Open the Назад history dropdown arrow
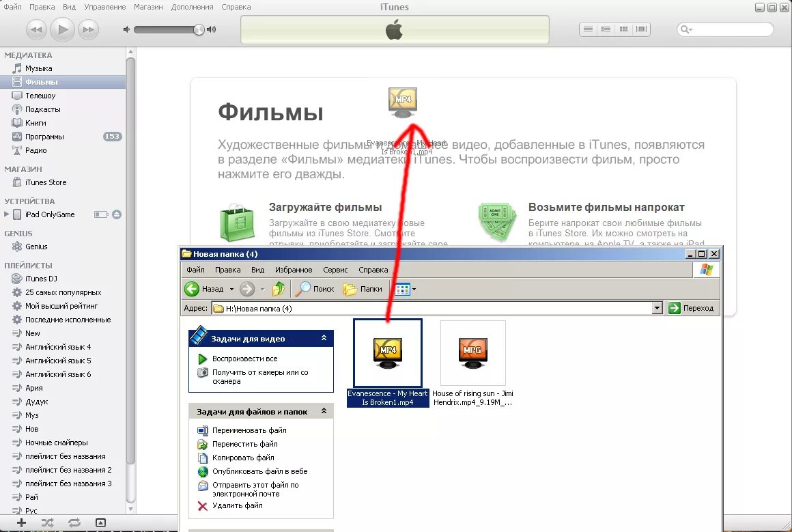 pos(232,289)
